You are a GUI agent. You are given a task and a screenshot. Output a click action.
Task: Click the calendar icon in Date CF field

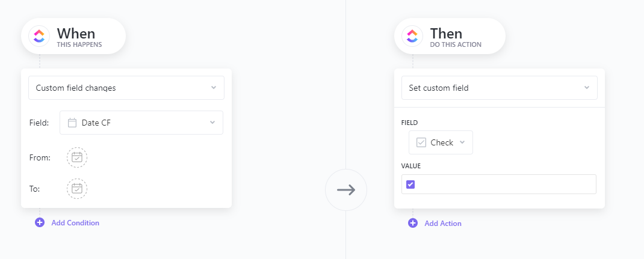click(72, 123)
